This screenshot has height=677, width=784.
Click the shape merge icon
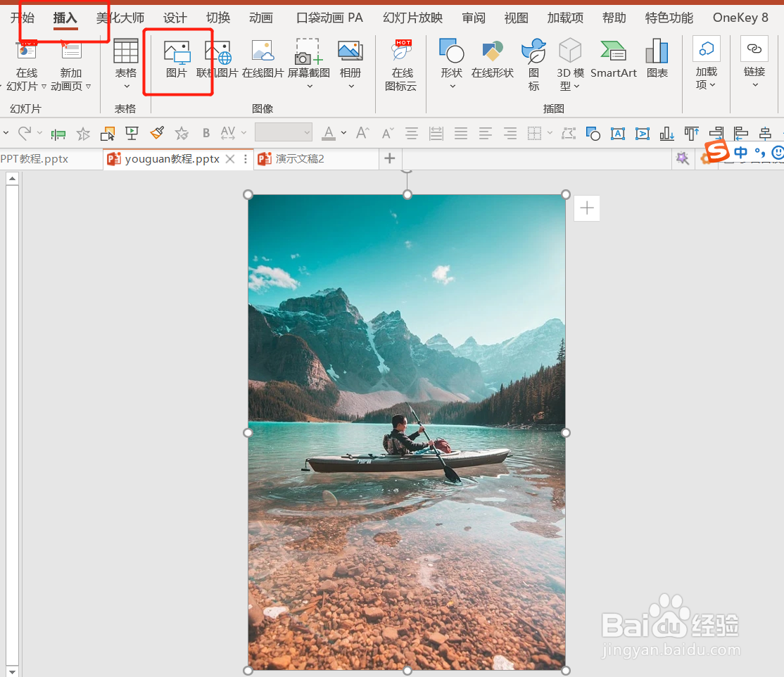593,134
